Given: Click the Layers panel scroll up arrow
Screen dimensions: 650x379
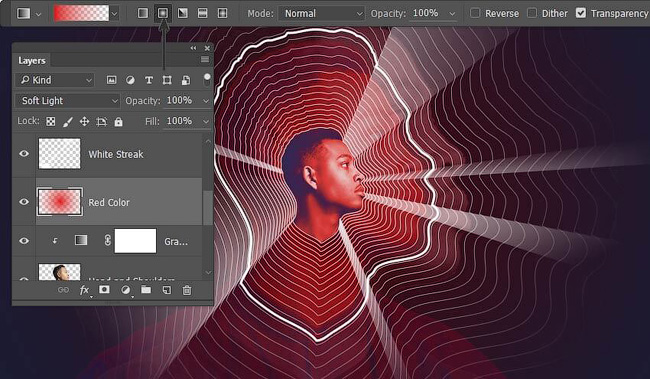Looking at the screenshot, I should (x=208, y=141).
